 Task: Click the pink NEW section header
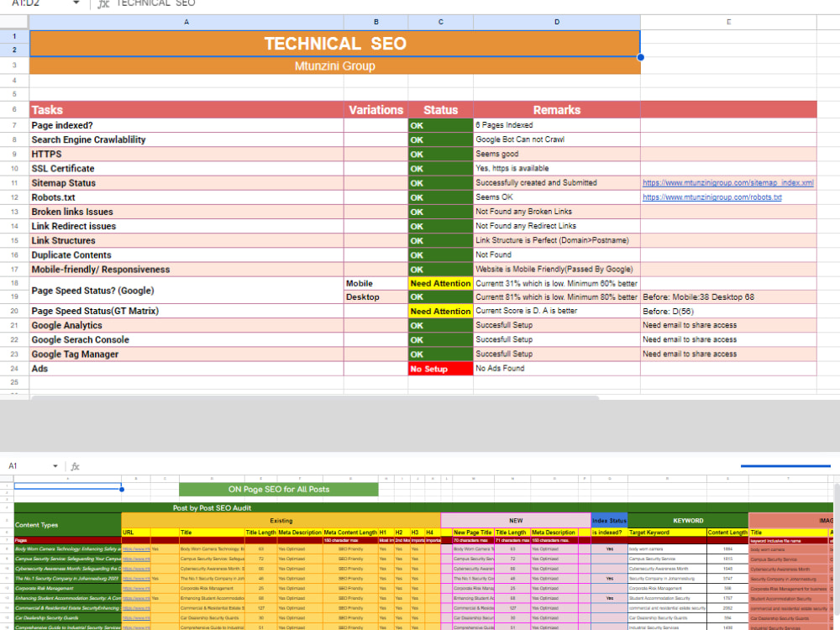pyautogui.click(x=516, y=521)
